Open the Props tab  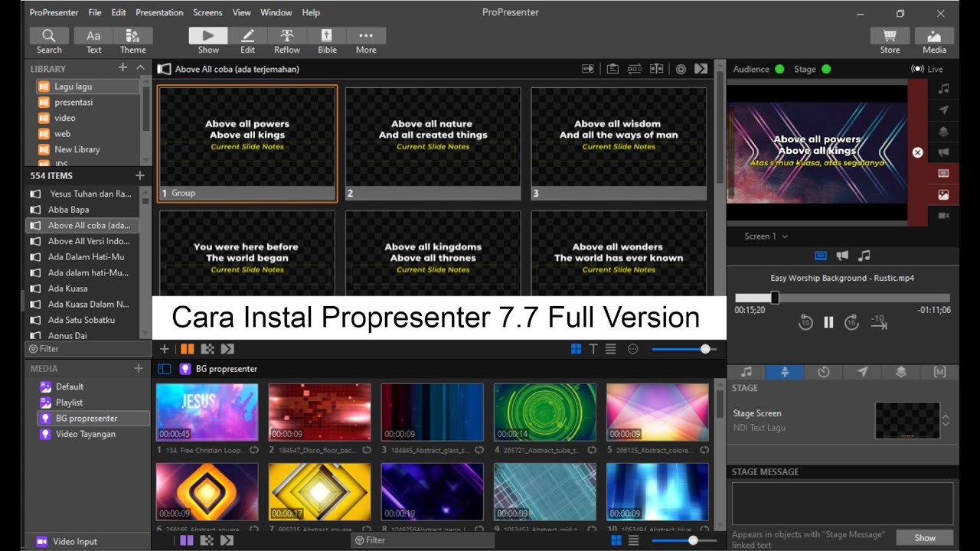pyautogui.click(x=901, y=372)
